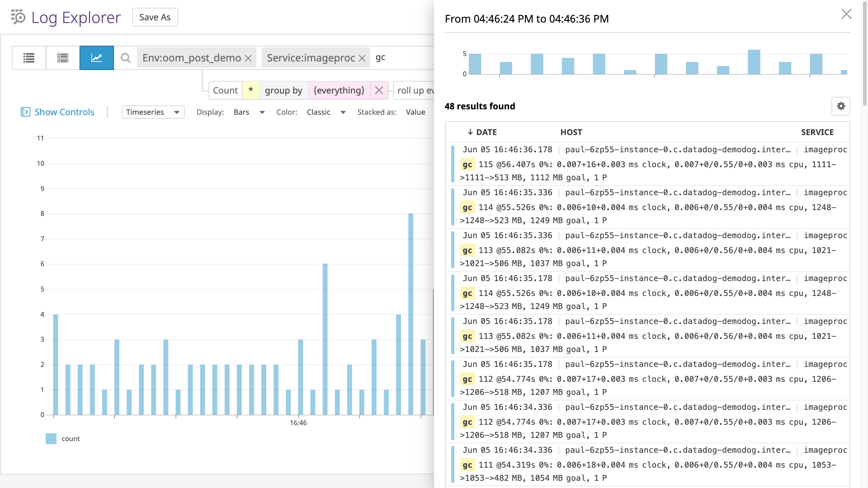
Task: Remove the Service:imageproc filter
Action: click(362, 57)
